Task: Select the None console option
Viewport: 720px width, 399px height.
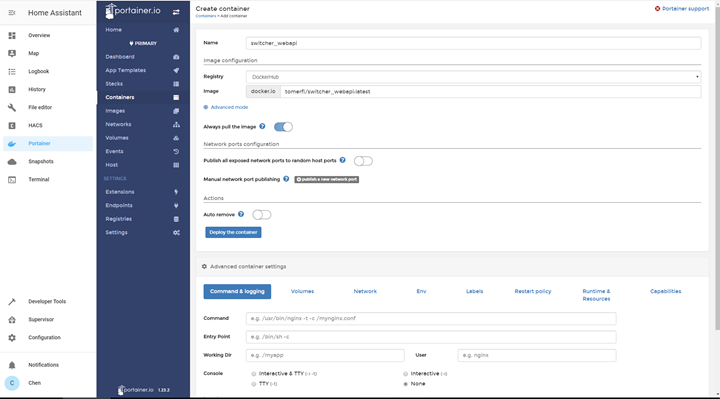Action: tap(405, 384)
